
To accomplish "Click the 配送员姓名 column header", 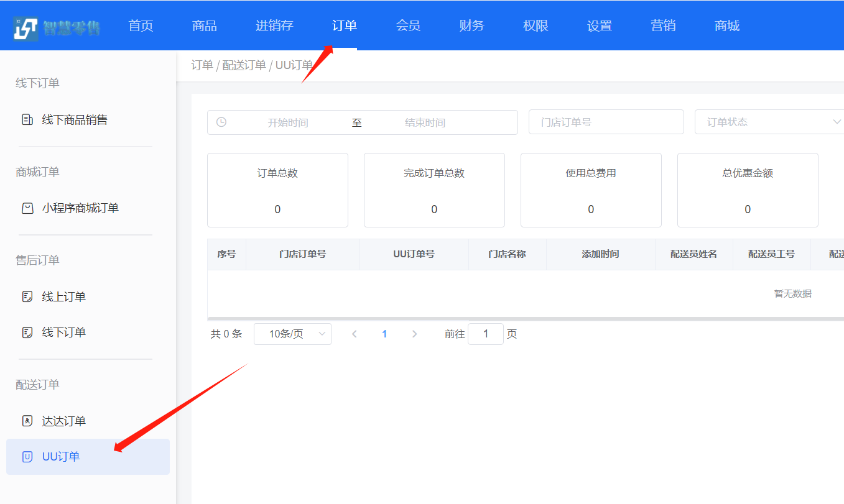I will click(x=694, y=254).
